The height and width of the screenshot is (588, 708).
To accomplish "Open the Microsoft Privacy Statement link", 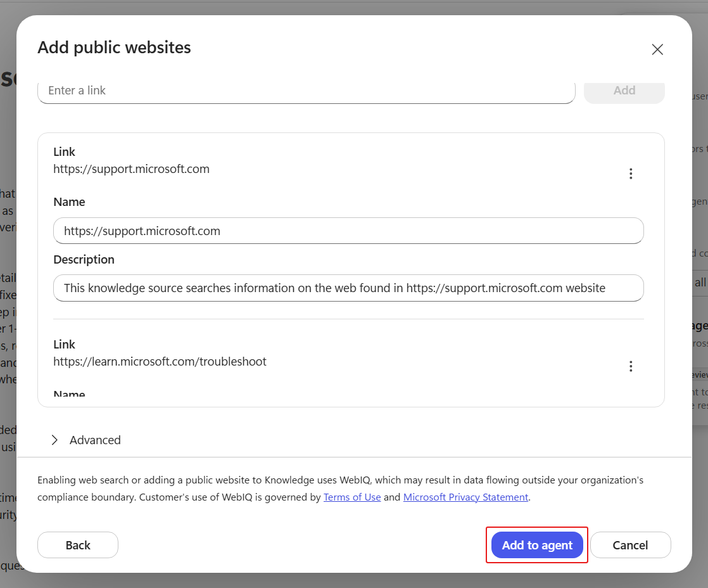I will (465, 497).
